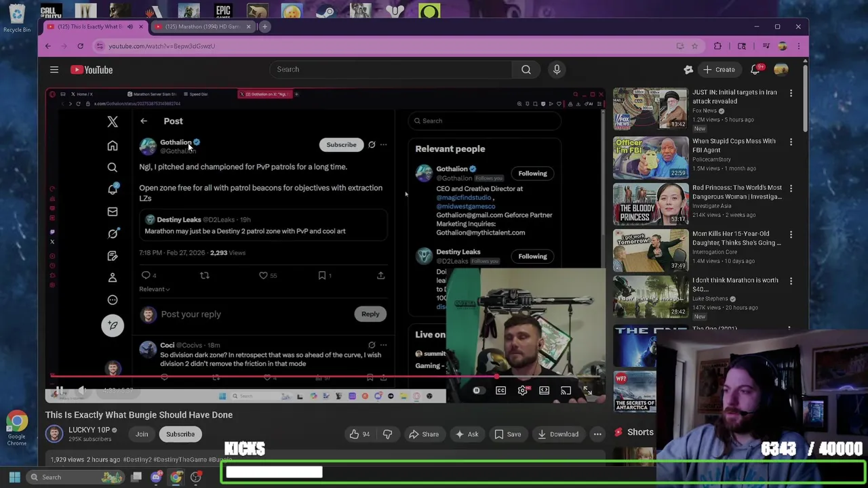The width and height of the screenshot is (868, 488).
Task: Click the magnifier search button
Action: 526,69
